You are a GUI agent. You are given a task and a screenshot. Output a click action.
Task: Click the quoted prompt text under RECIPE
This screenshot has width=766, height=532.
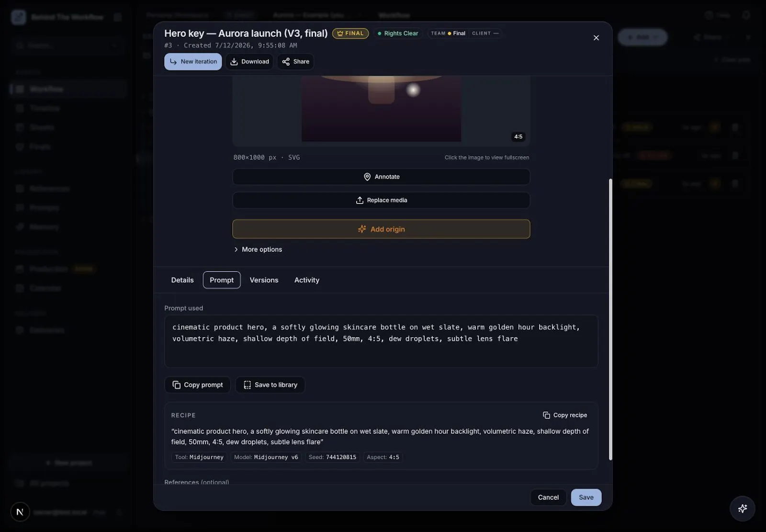pos(380,436)
